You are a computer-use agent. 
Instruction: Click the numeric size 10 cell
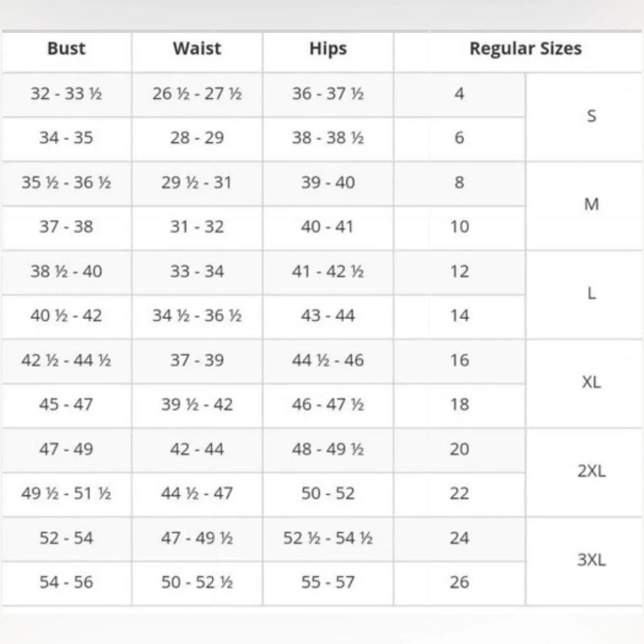pos(459,227)
